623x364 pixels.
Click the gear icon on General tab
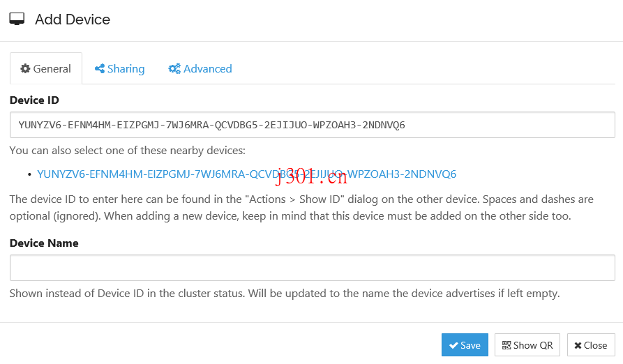[x=25, y=68]
